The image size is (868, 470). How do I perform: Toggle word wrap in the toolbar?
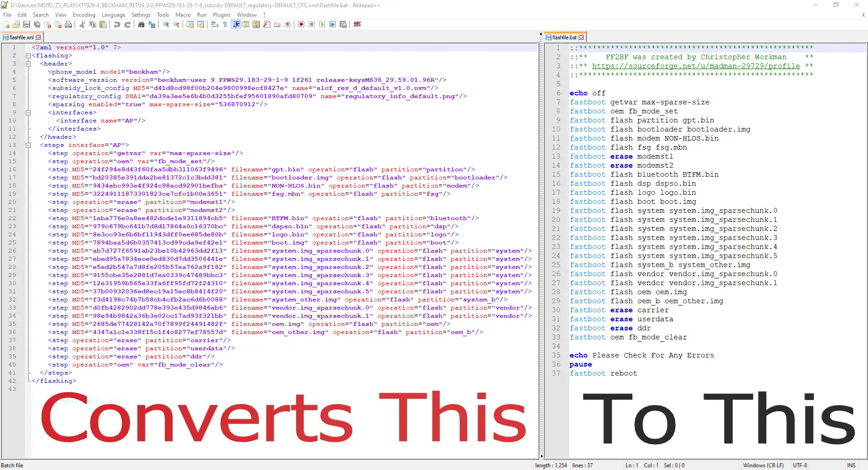click(215, 24)
